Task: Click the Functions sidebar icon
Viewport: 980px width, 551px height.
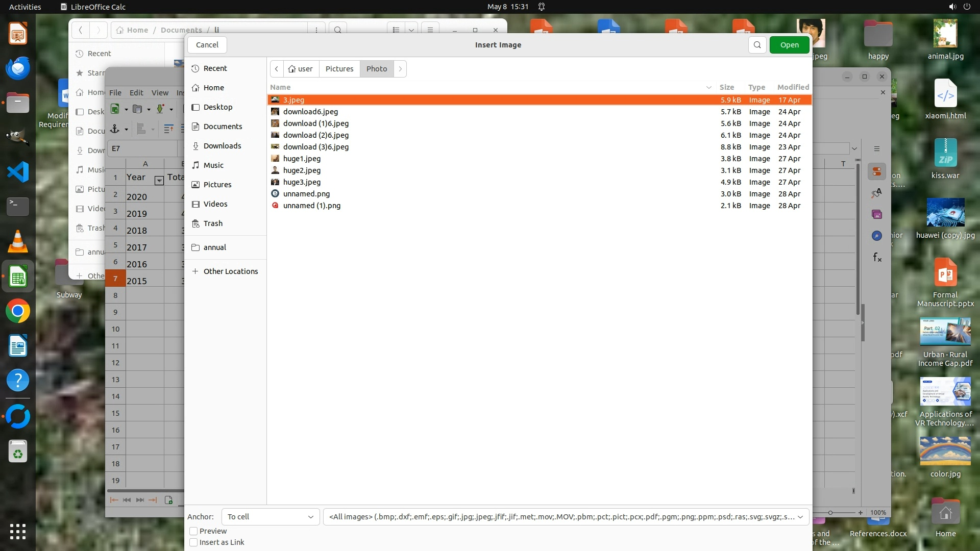Action: [x=877, y=258]
